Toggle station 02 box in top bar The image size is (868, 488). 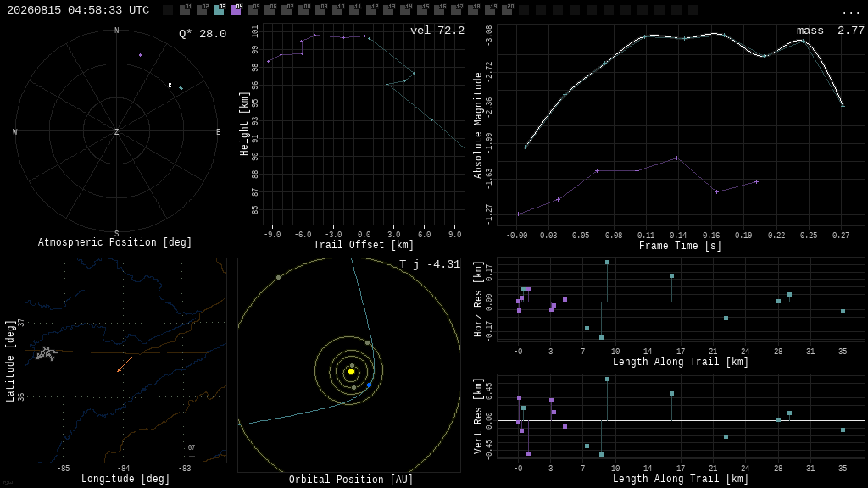[202, 10]
